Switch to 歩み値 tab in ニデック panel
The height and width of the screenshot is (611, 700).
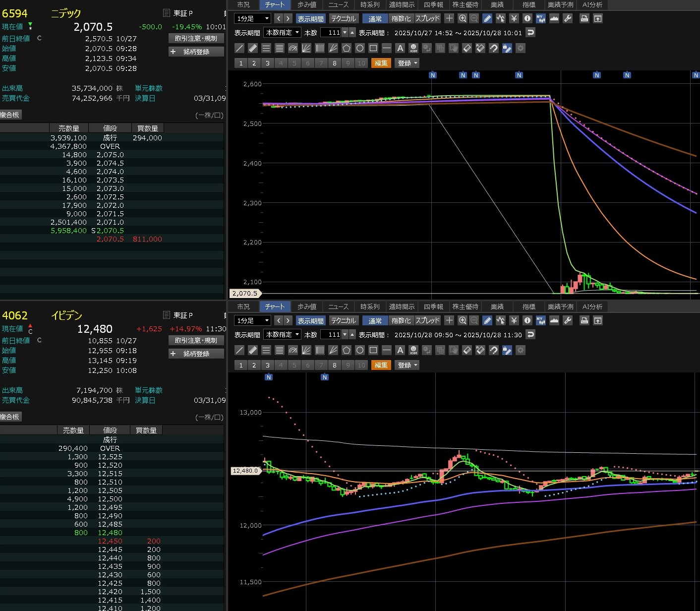(306, 4)
